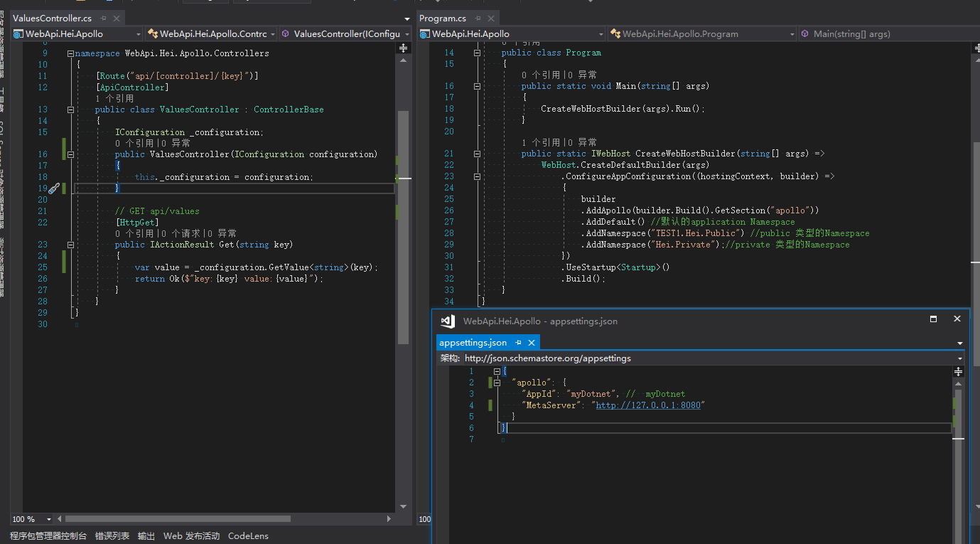Click [HttpGet] attribute text
This screenshot has height=544, width=980.
(137, 223)
